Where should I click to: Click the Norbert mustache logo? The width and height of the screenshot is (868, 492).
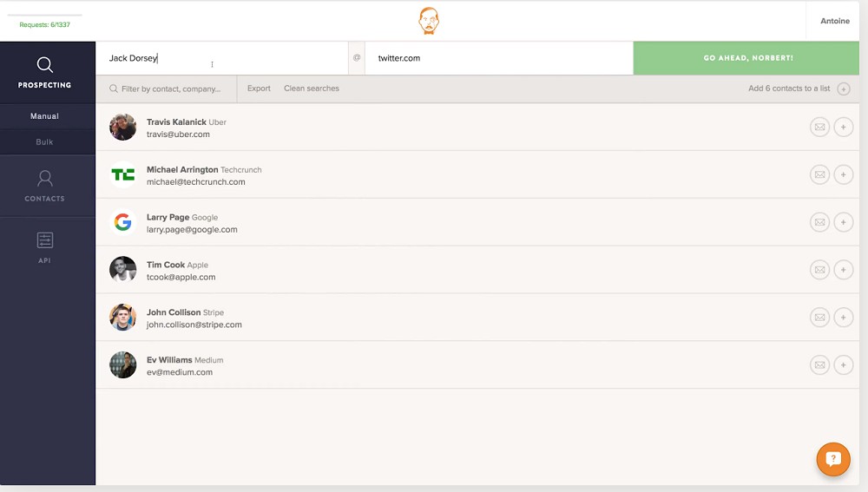(x=429, y=21)
